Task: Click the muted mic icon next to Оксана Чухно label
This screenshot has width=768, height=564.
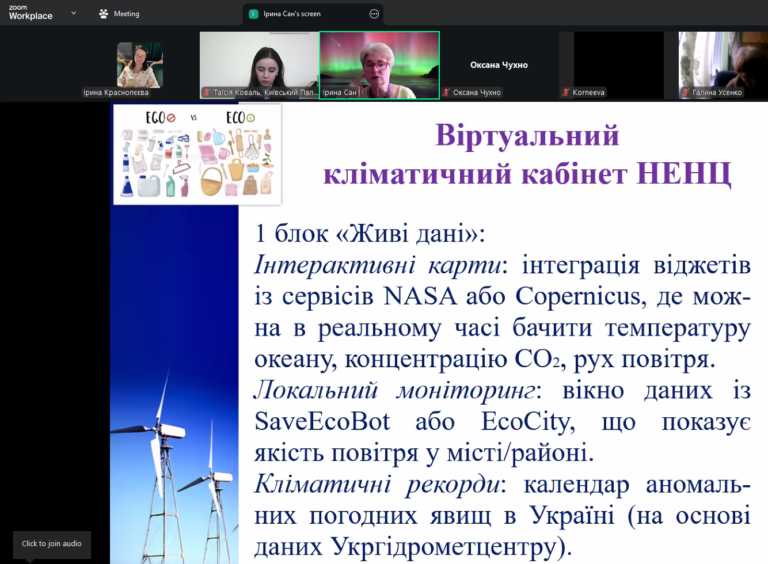Action: 446,92
